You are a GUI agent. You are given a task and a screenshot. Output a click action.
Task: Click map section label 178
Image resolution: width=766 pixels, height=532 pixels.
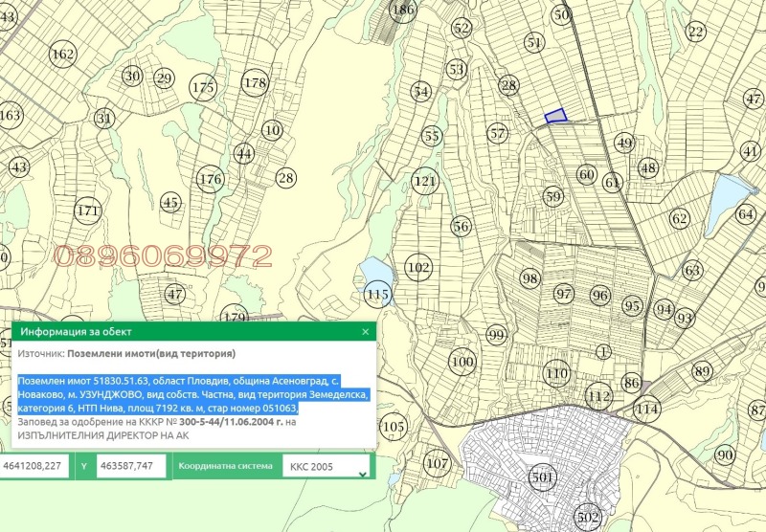pos(255,82)
